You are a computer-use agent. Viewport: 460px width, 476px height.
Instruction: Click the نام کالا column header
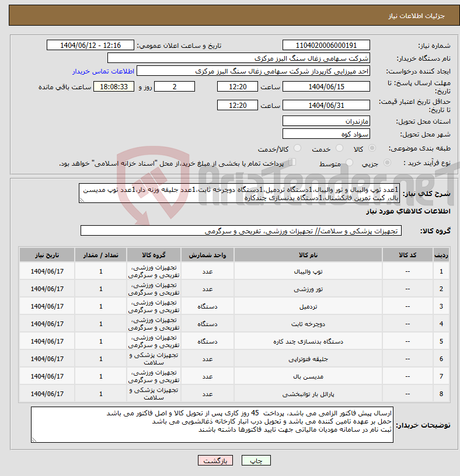pos(308,255)
